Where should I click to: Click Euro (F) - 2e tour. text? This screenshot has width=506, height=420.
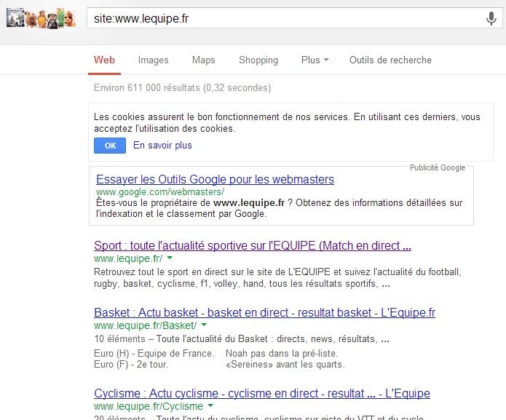131,365
